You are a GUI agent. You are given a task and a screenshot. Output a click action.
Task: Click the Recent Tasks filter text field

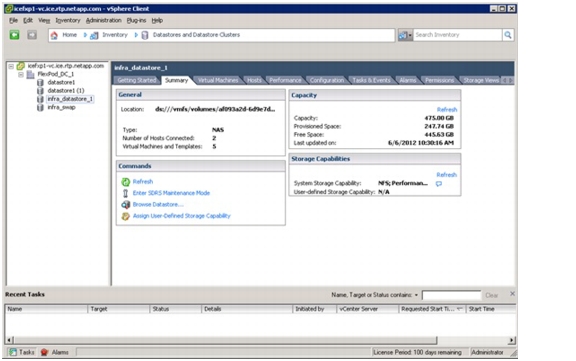coord(451,295)
